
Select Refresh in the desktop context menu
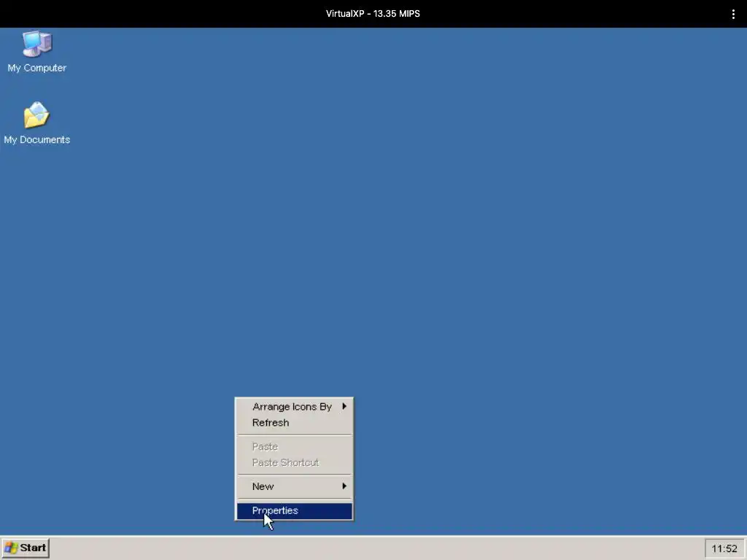(x=295, y=423)
